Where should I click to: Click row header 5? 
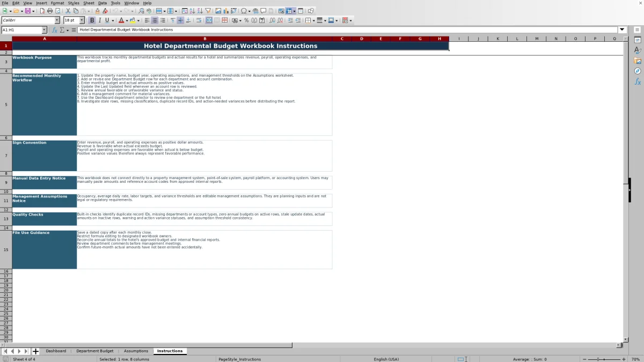tap(6, 105)
